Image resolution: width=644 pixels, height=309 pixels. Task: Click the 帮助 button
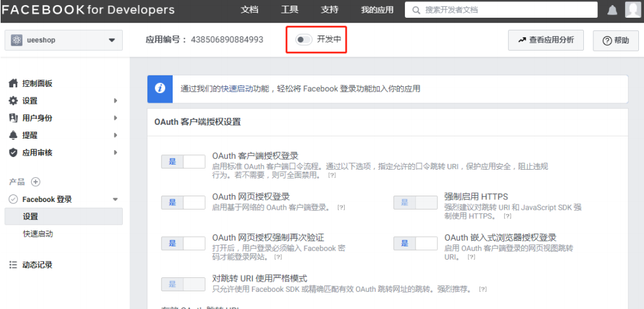pyautogui.click(x=616, y=41)
